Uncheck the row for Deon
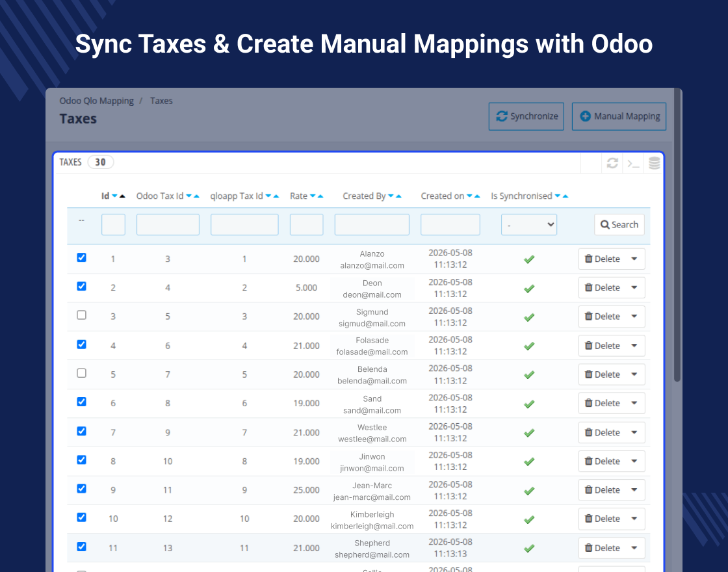 pos(81,286)
